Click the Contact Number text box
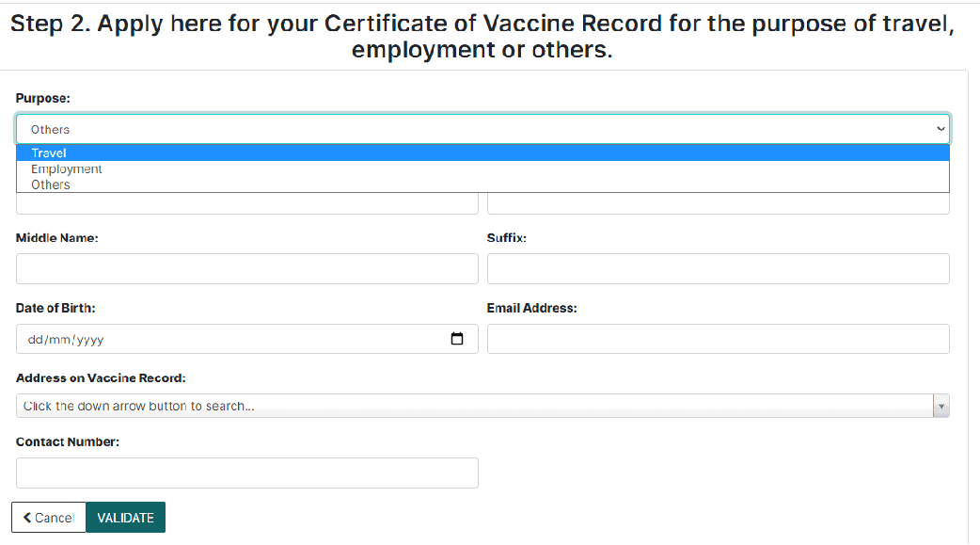The height and width of the screenshot is (545, 980). (x=246, y=473)
